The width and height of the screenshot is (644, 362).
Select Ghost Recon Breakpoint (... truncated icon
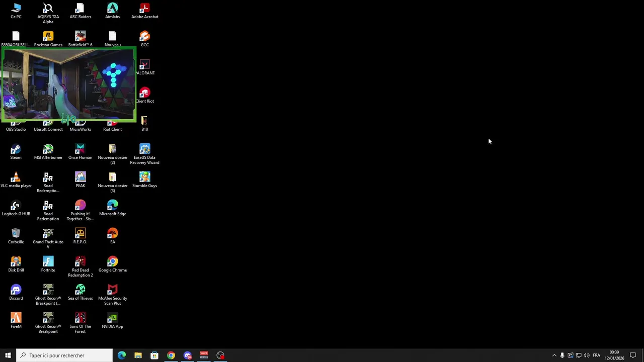tap(48, 295)
